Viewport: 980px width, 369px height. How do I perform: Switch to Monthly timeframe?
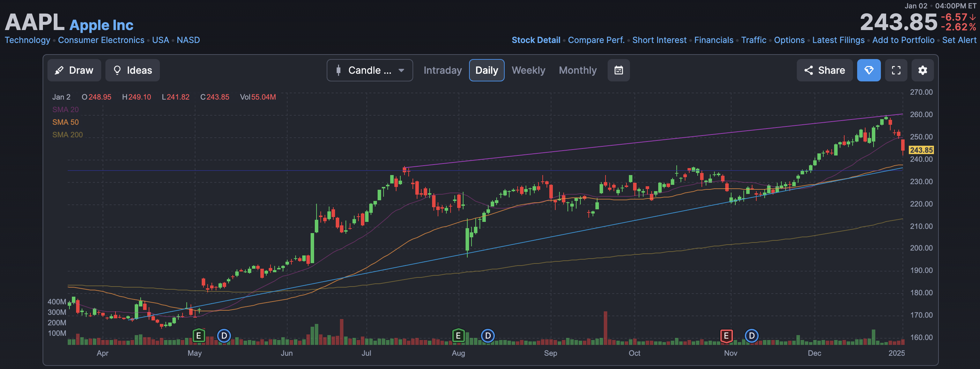578,70
